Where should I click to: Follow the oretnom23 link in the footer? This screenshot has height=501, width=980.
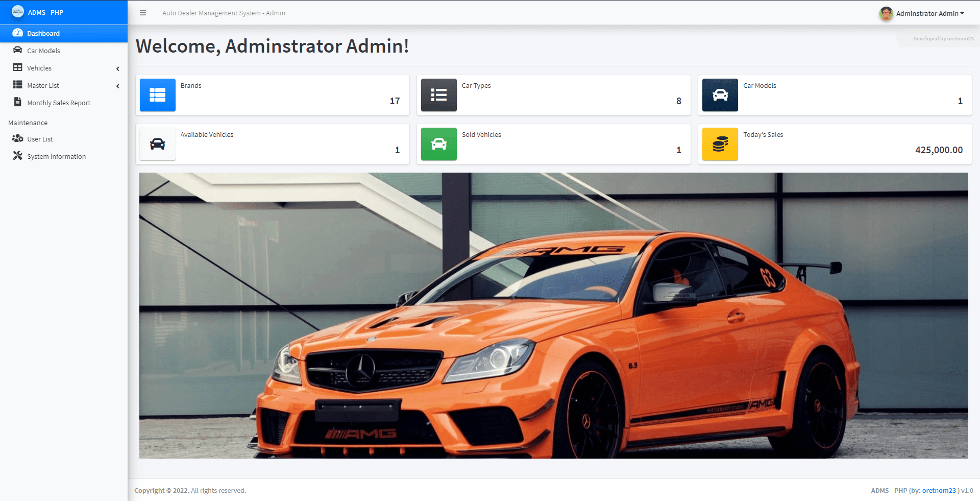click(939, 490)
